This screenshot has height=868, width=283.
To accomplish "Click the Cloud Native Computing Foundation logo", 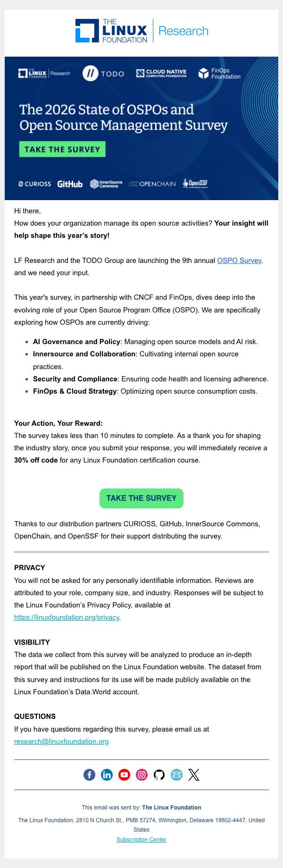I will click(161, 73).
